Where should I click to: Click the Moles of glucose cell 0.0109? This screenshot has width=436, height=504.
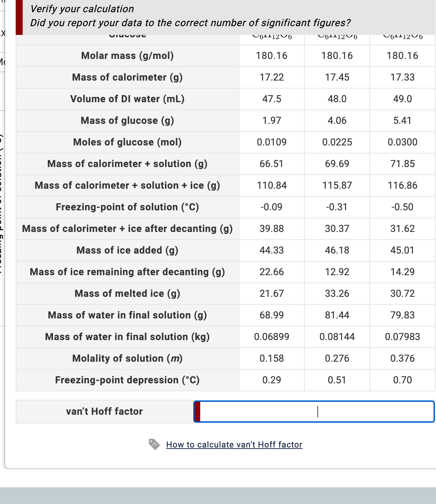coord(272,142)
